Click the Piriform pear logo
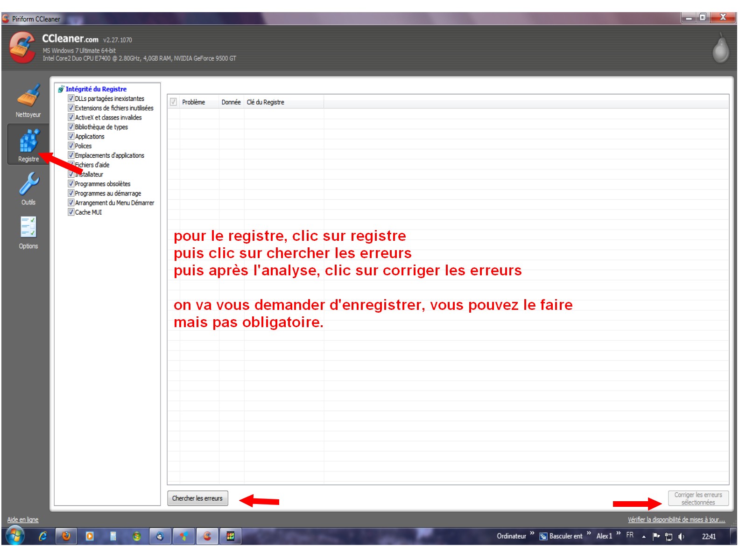This screenshot has width=747, height=560. pyautogui.click(x=720, y=48)
